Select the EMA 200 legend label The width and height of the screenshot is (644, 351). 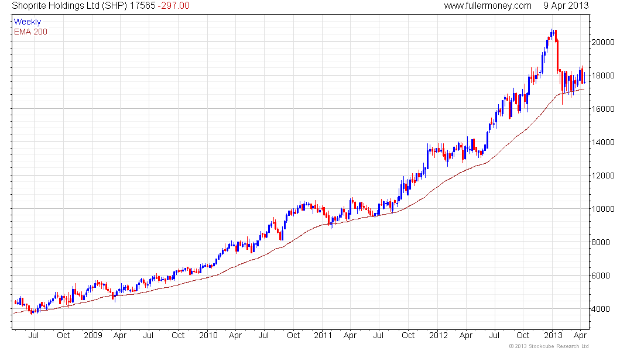tap(30, 32)
